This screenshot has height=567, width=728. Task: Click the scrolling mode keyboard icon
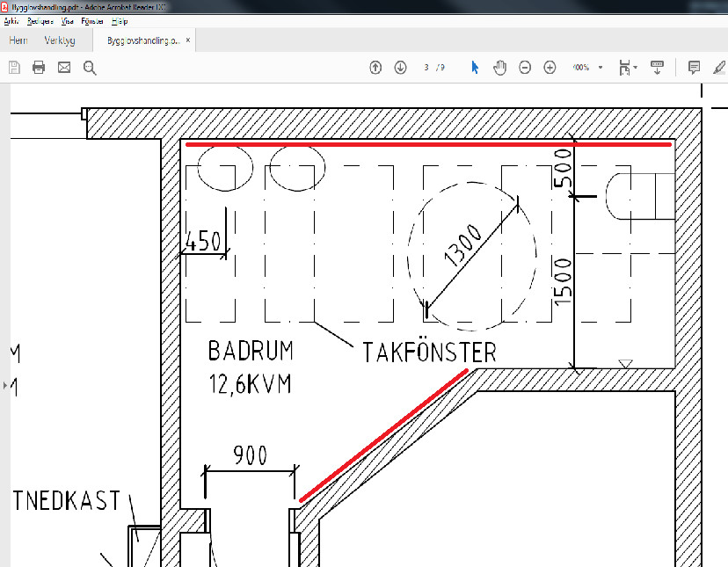[x=656, y=68]
